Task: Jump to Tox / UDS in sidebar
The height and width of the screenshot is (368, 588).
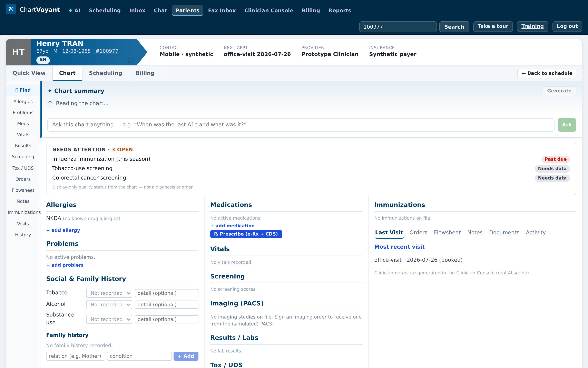Action: click(x=23, y=168)
